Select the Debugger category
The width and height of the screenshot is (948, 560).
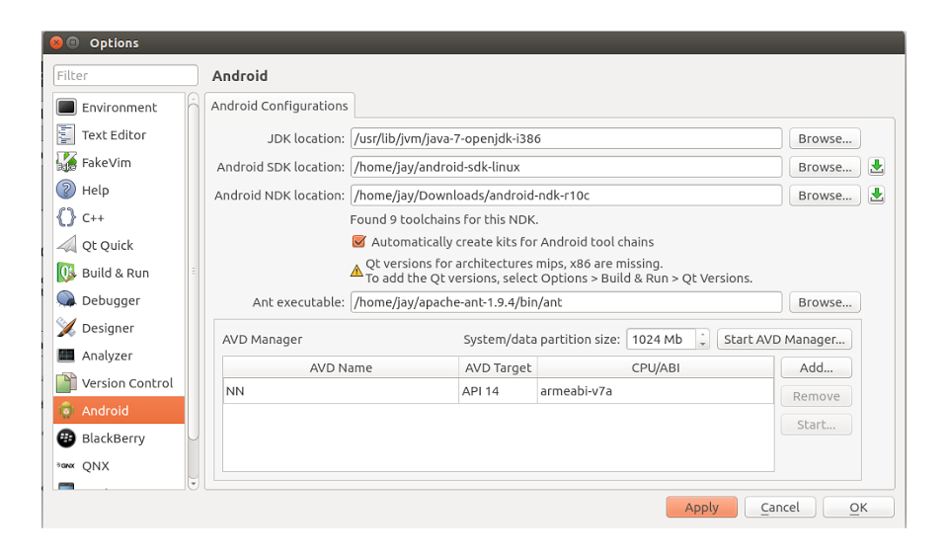click(x=119, y=300)
